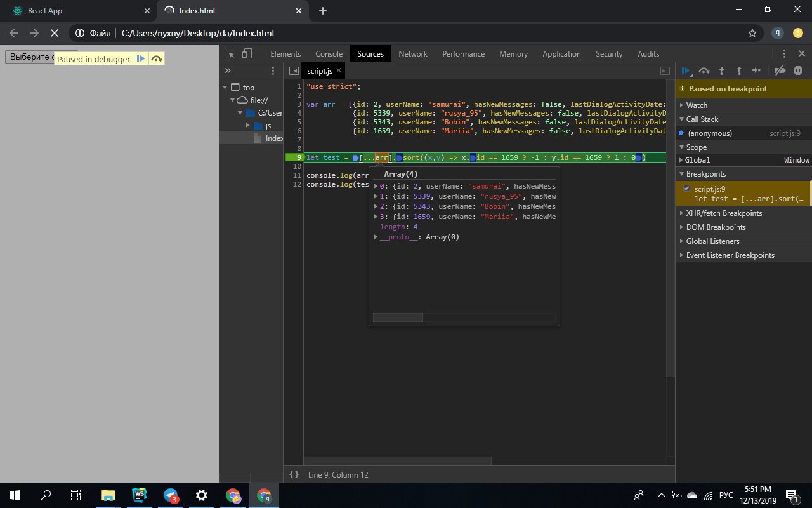Pretty-print the script with the braces icon
Screen dimensions: 812x508
tap(294, 474)
